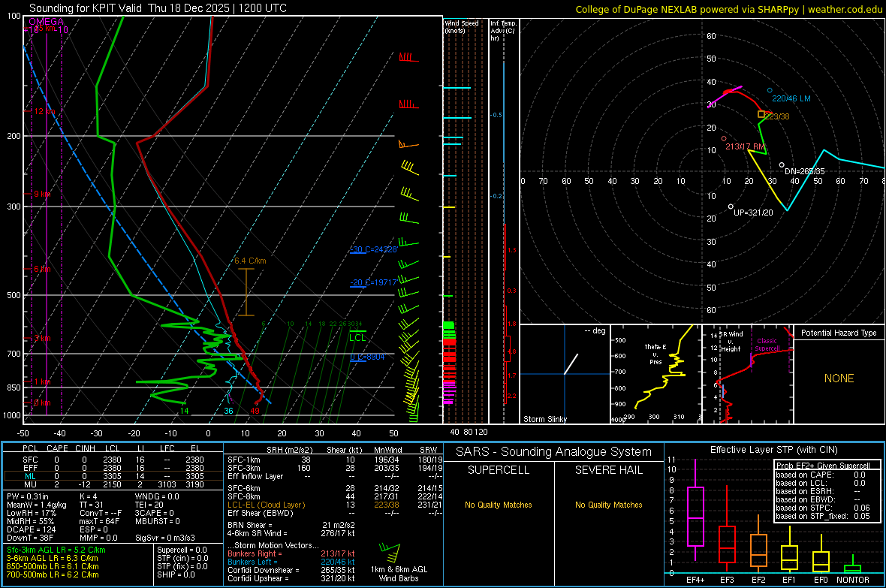Click the maxT = 64F value
886x588 pixels.
click(x=99, y=521)
